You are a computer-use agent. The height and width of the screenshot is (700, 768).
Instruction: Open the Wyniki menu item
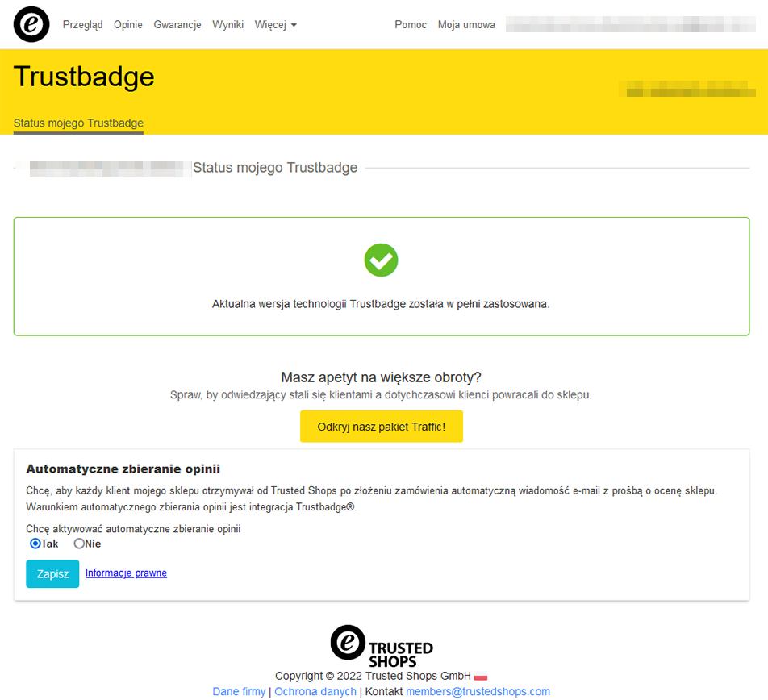coord(227,24)
